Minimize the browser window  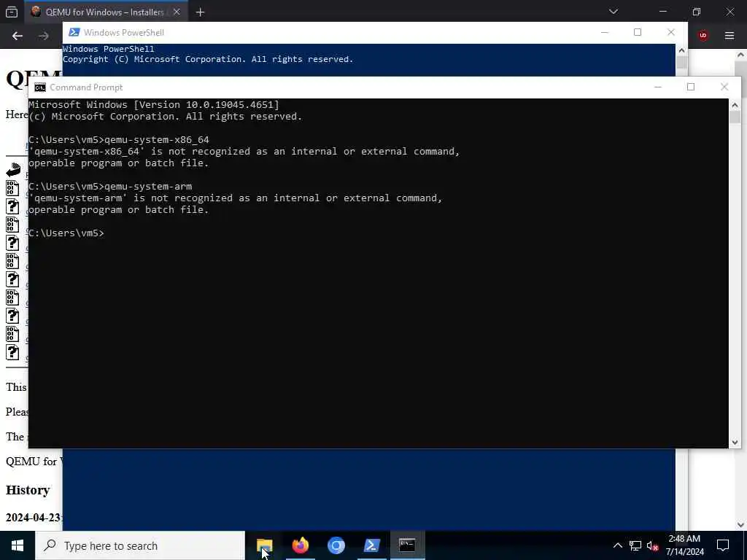click(662, 12)
